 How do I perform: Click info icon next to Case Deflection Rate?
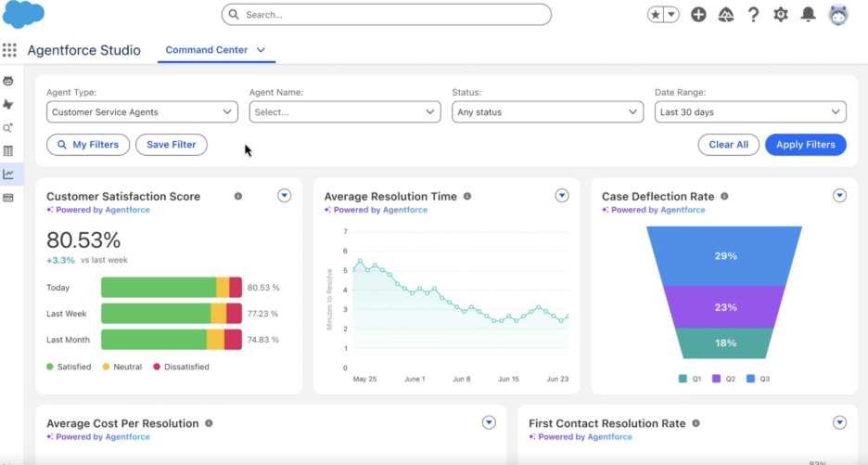pos(724,196)
